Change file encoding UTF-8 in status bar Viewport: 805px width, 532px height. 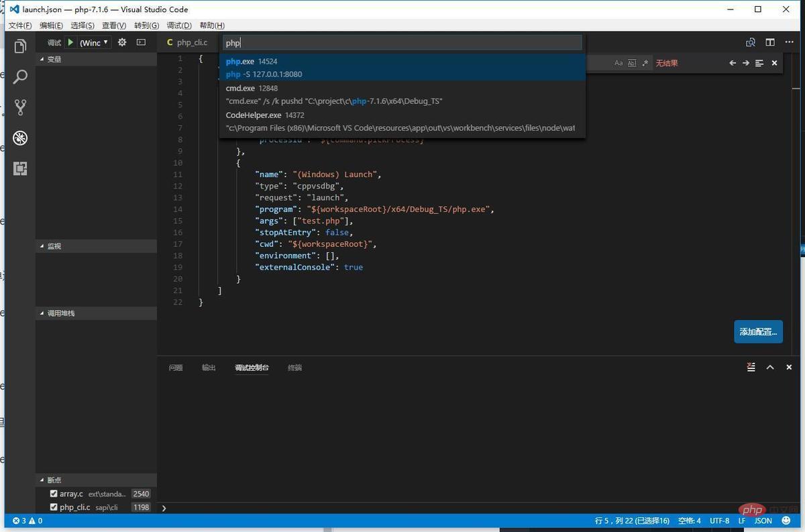pyautogui.click(x=719, y=521)
